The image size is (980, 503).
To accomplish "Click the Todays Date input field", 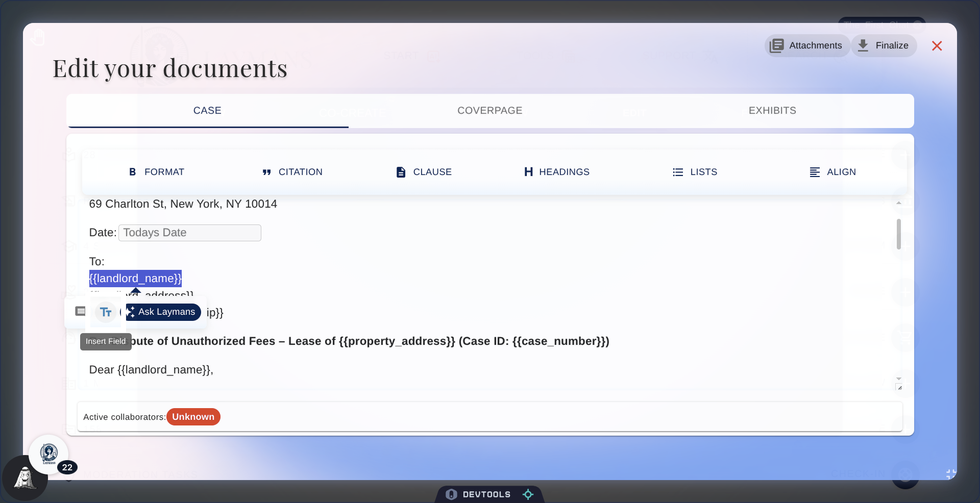I will click(x=190, y=233).
